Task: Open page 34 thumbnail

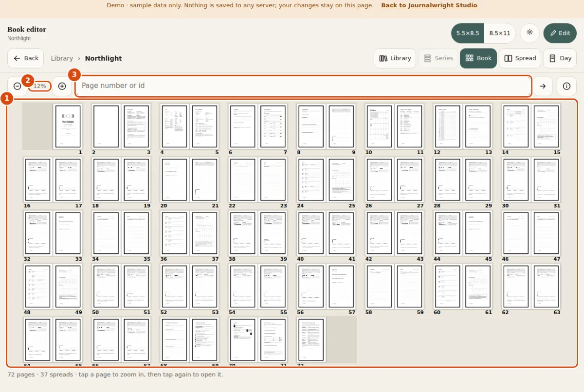Action: point(106,233)
